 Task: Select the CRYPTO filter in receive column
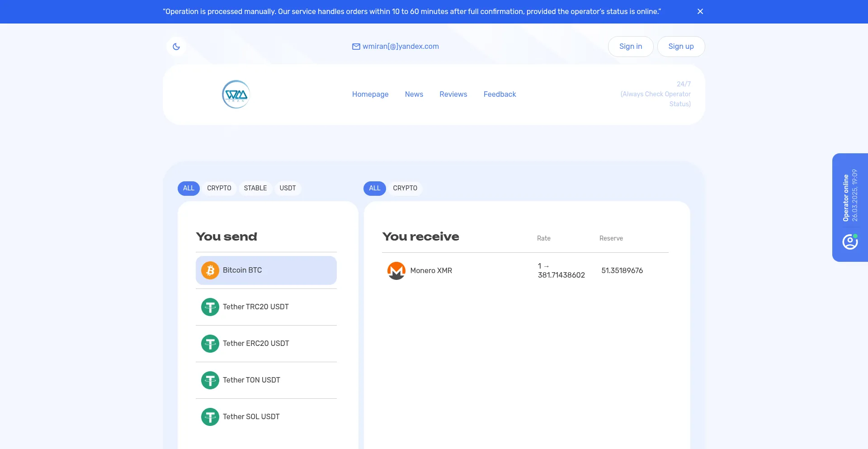[x=405, y=188]
